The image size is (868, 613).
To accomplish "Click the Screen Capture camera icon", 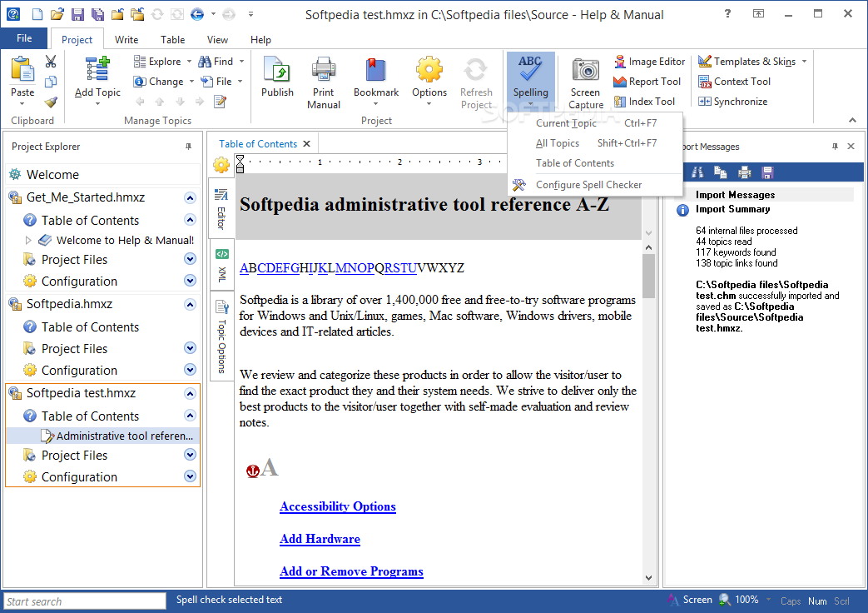I will 586,70.
